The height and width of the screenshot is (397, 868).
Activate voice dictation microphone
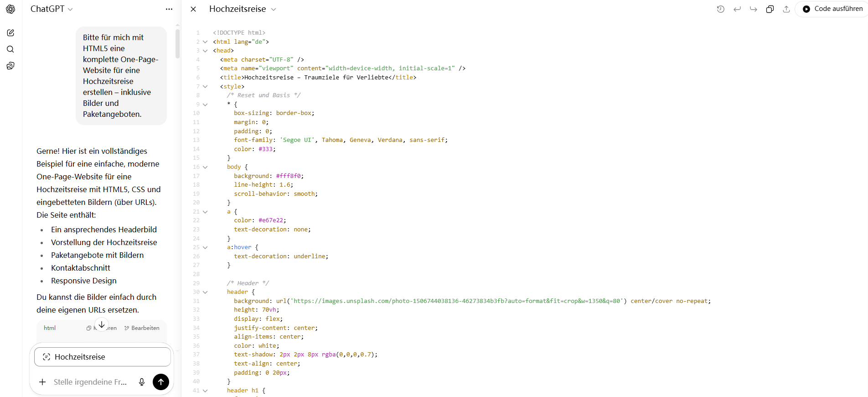click(x=142, y=382)
